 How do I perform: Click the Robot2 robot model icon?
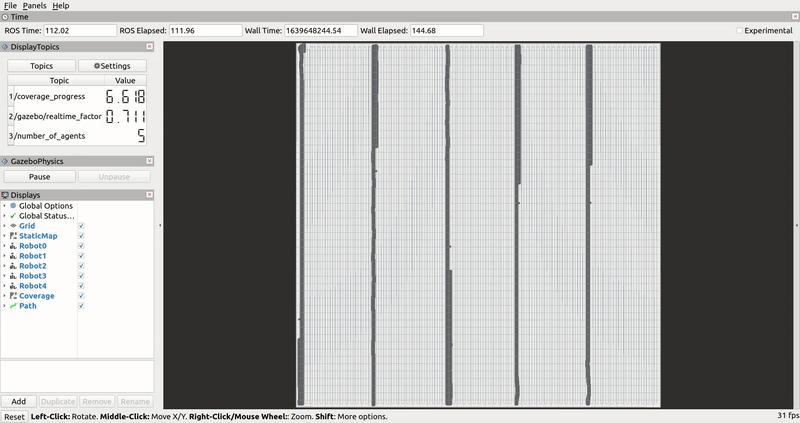coord(13,266)
